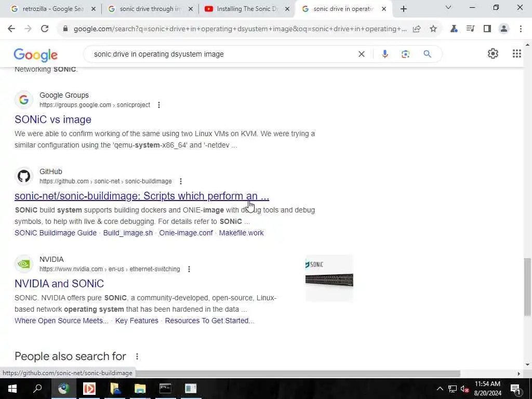Share this page via address bar icon
Viewport: 532px width, 399px height.
[417, 29]
